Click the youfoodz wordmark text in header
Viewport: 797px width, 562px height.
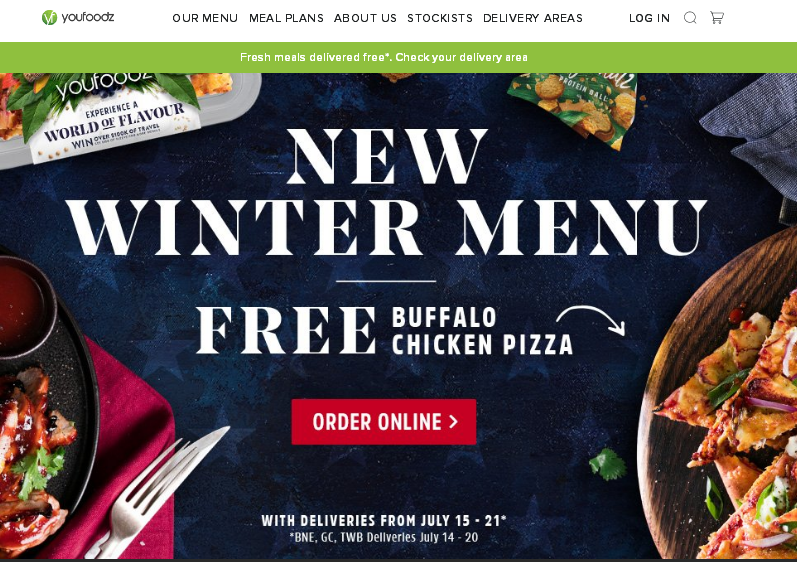click(87, 17)
